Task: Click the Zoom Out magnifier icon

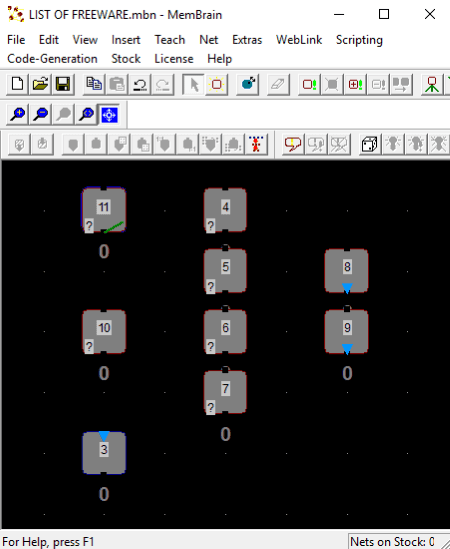Action: coord(41,114)
